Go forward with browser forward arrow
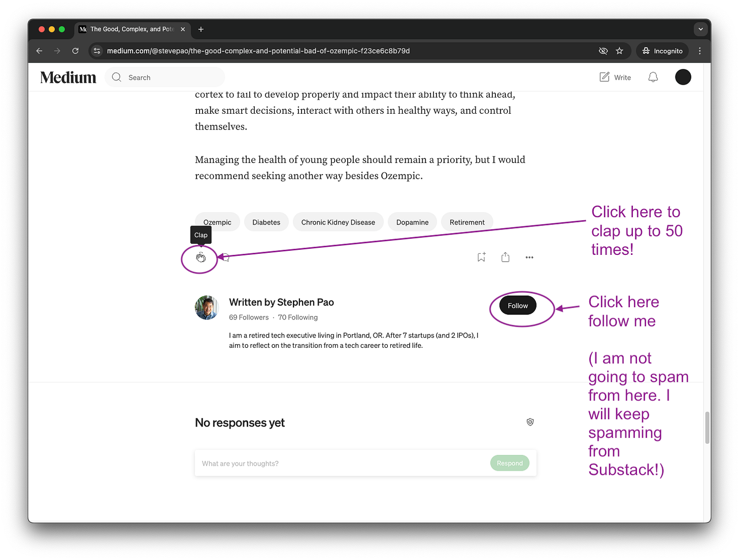Screen dimensions: 739x560 pos(57,51)
